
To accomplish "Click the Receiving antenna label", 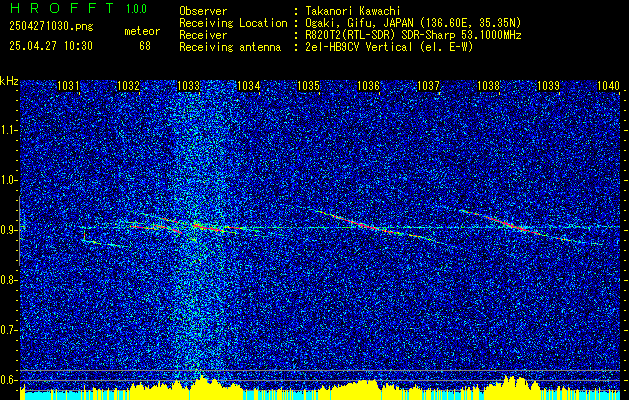I will click(230, 47).
